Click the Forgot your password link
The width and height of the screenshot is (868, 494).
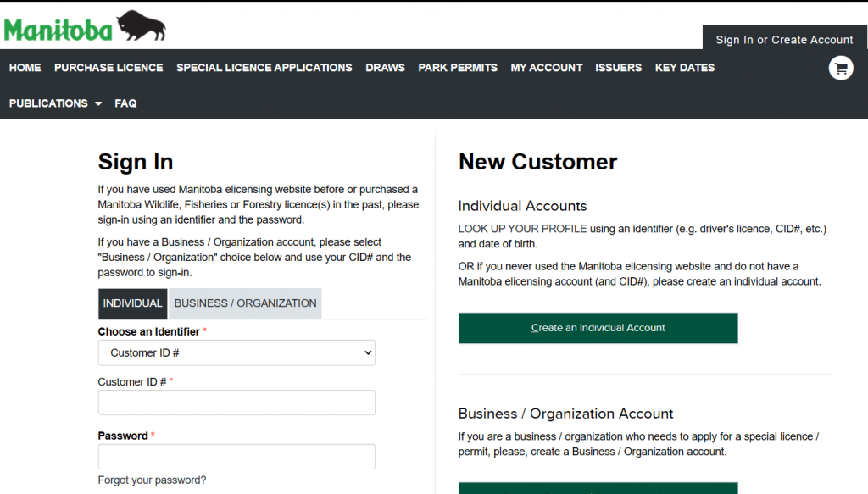click(x=152, y=480)
